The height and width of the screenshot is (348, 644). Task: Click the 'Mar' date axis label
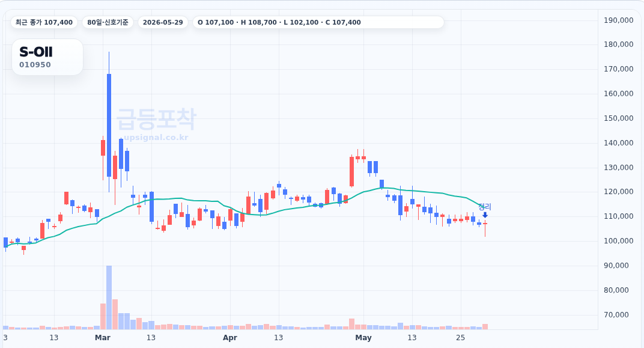point(102,338)
